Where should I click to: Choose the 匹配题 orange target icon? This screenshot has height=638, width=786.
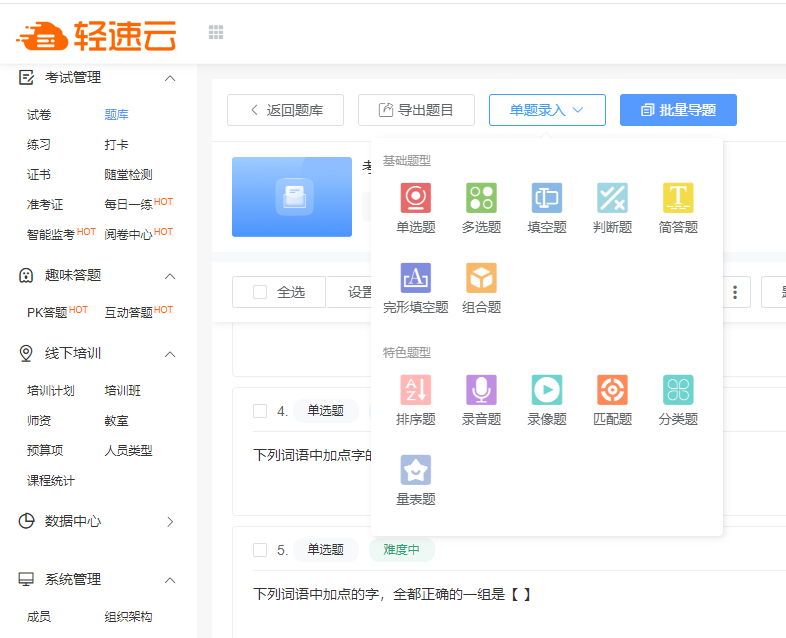(613, 390)
